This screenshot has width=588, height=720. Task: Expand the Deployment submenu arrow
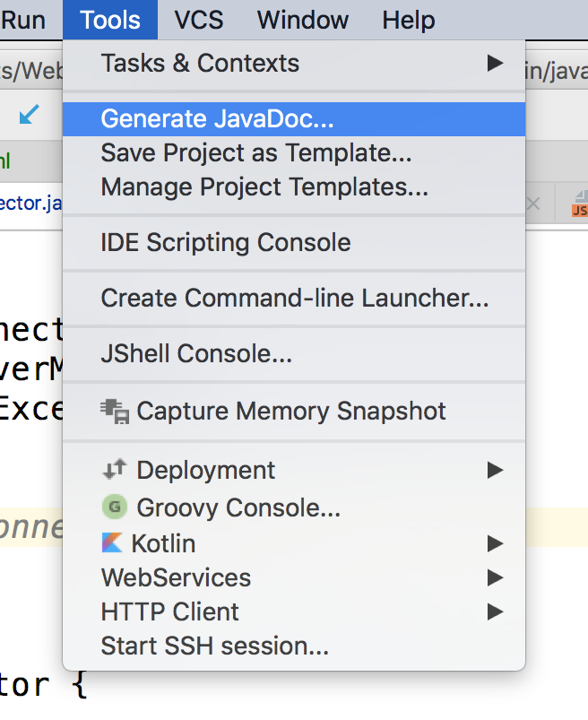click(x=494, y=469)
